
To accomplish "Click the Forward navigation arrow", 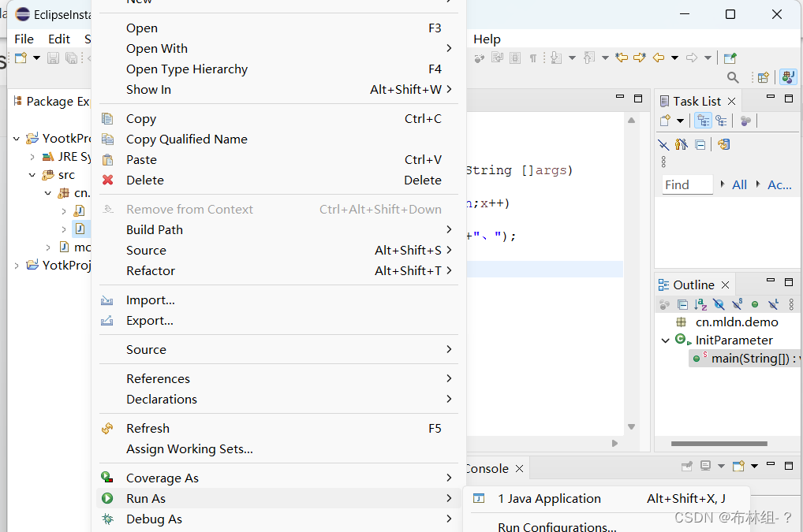I will 691,58.
